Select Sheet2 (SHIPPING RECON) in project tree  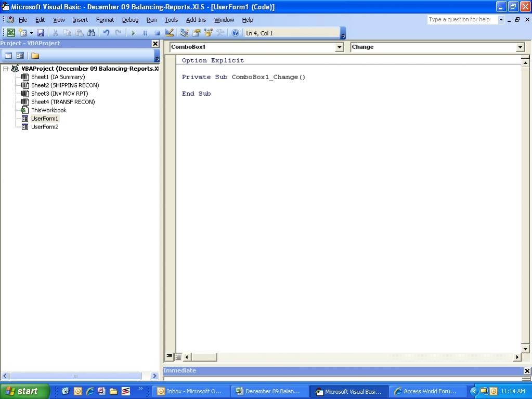point(65,85)
